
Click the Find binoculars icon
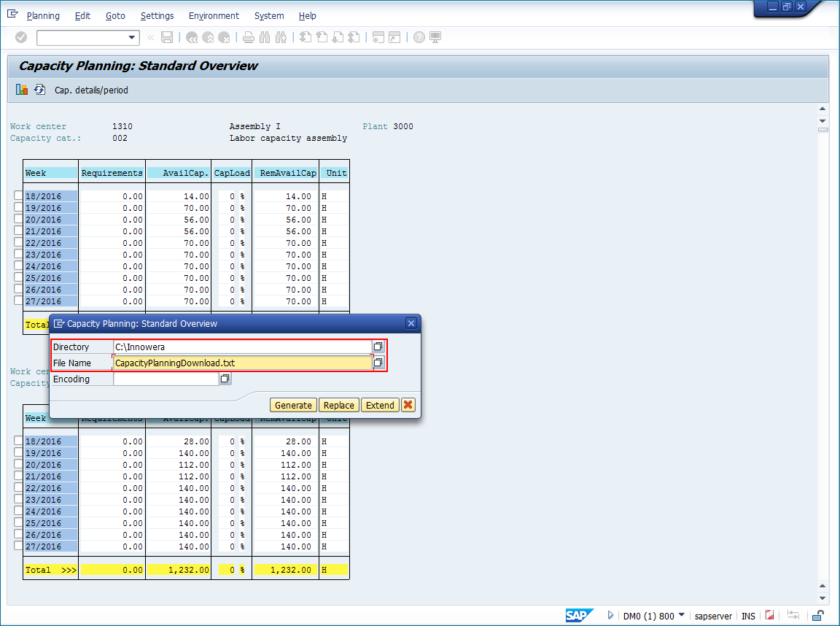[x=265, y=37]
